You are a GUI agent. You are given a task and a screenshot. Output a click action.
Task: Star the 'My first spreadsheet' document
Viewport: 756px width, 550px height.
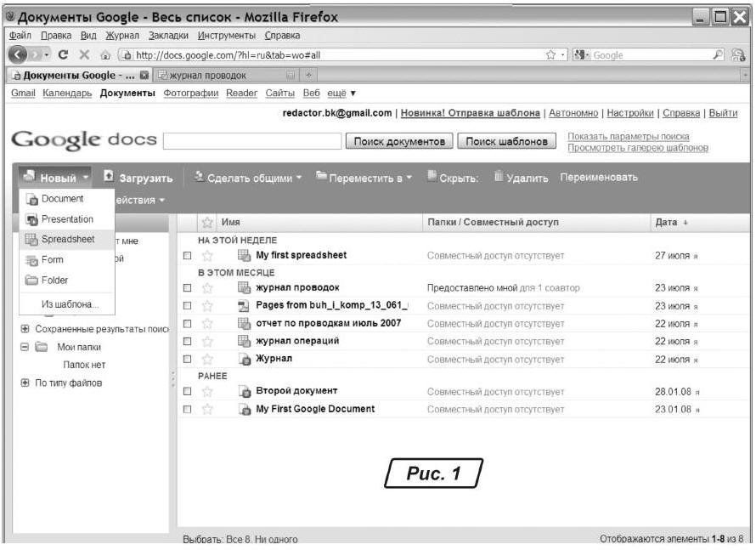pyautogui.click(x=206, y=255)
